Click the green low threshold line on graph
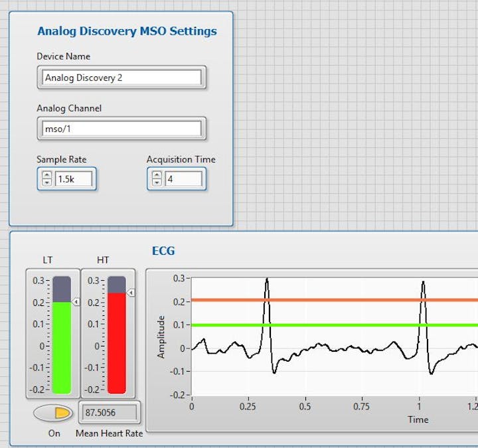This screenshot has height=448, width=478. point(335,325)
